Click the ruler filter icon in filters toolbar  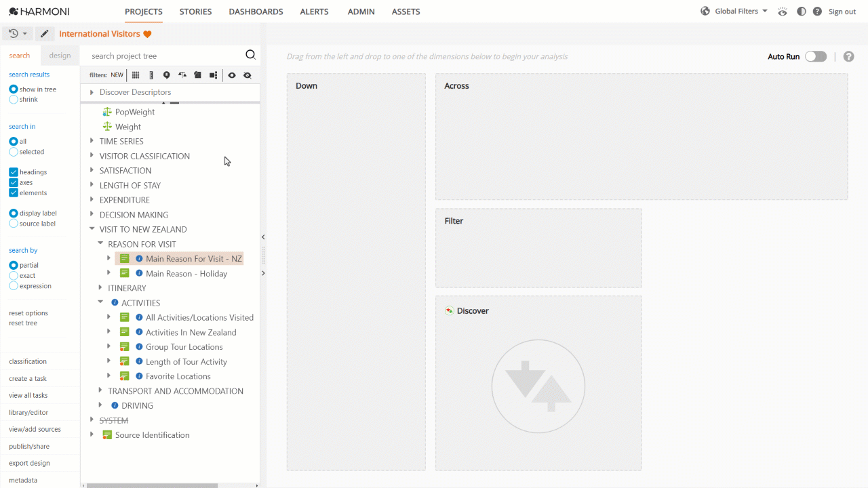pyautogui.click(x=151, y=75)
